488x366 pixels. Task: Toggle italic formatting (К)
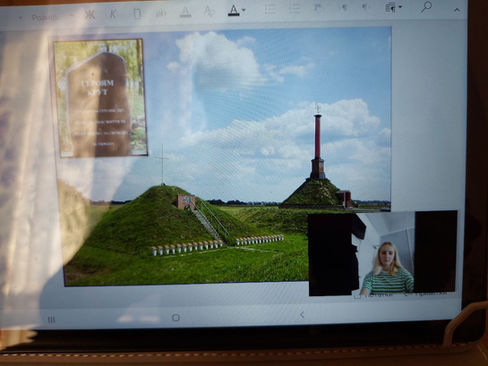pyautogui.click(x=113, y=14)
